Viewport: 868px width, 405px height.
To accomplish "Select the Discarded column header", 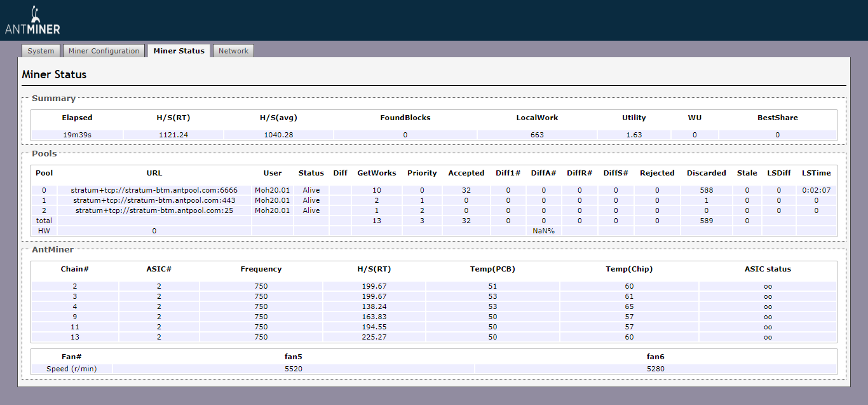I will [706, 173].
